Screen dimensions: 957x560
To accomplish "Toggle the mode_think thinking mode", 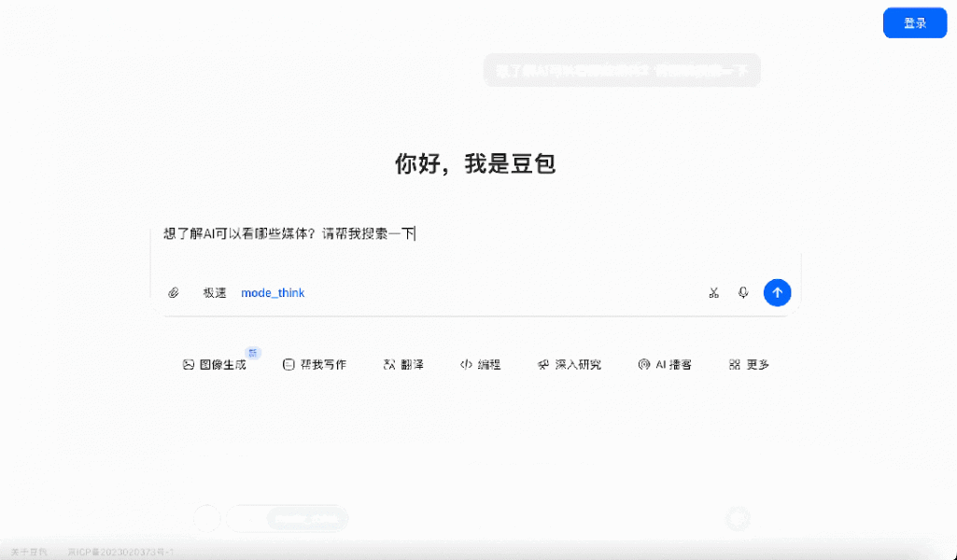I will coord(273,292).
